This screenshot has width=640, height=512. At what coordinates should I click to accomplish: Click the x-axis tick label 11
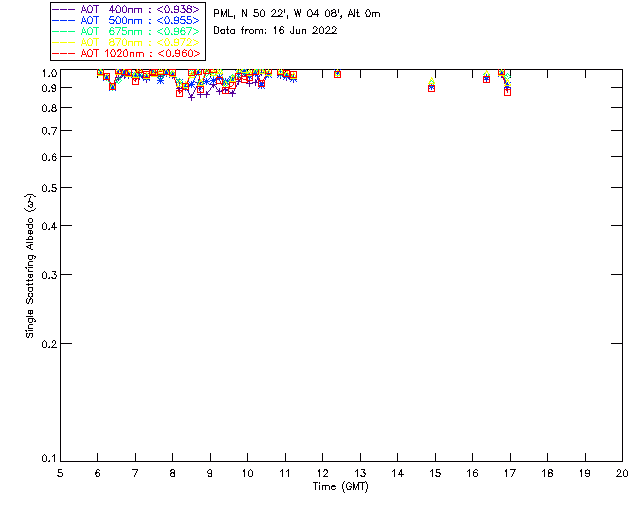coord(285,473)
